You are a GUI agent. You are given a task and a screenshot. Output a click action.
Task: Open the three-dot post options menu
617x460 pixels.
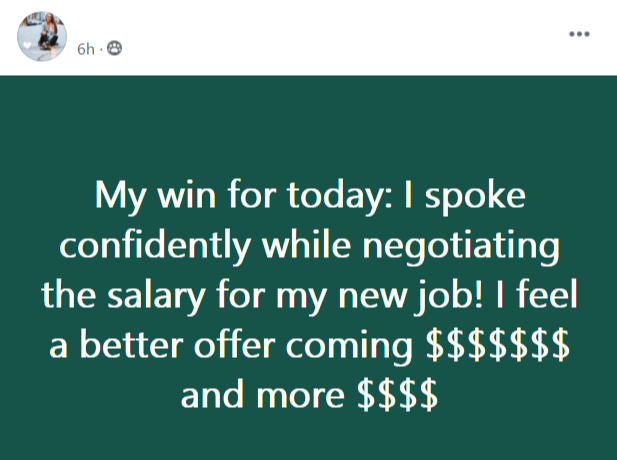(x=579, y=34)
